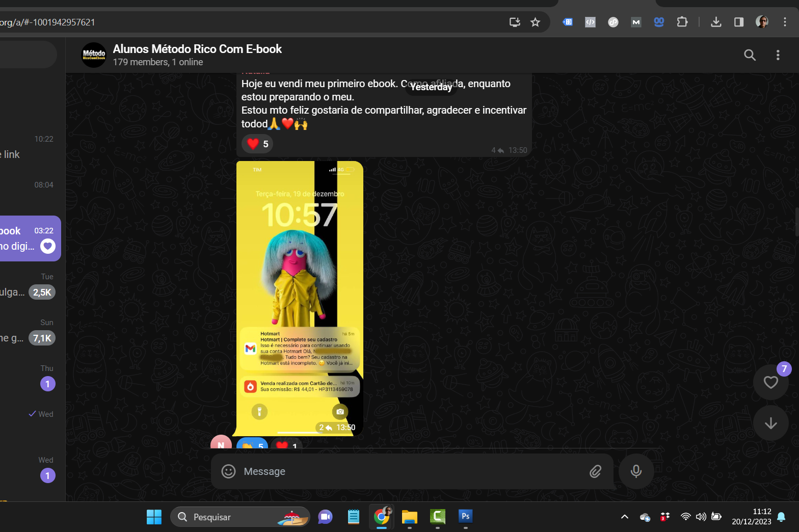
Task: Jump to latest messages with down arrow
Action: click(770, 423)
